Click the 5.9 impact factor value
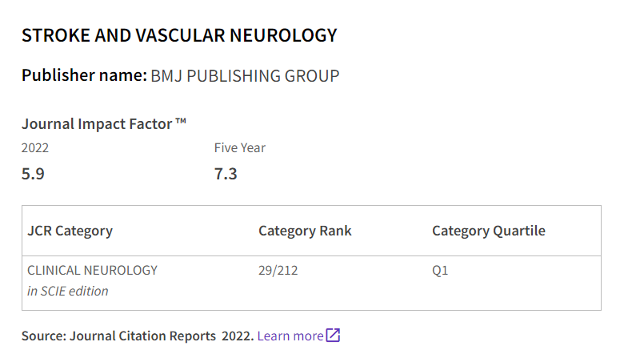 point(33,173)
